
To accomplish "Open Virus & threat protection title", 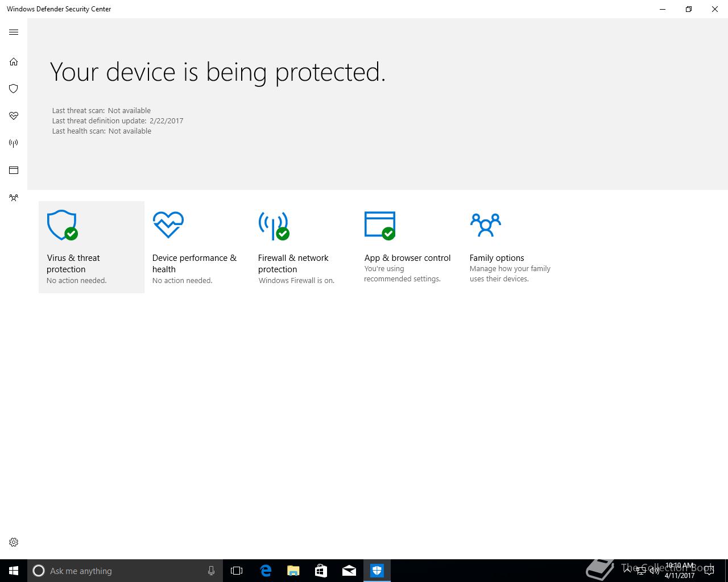I will click(73, 264).
